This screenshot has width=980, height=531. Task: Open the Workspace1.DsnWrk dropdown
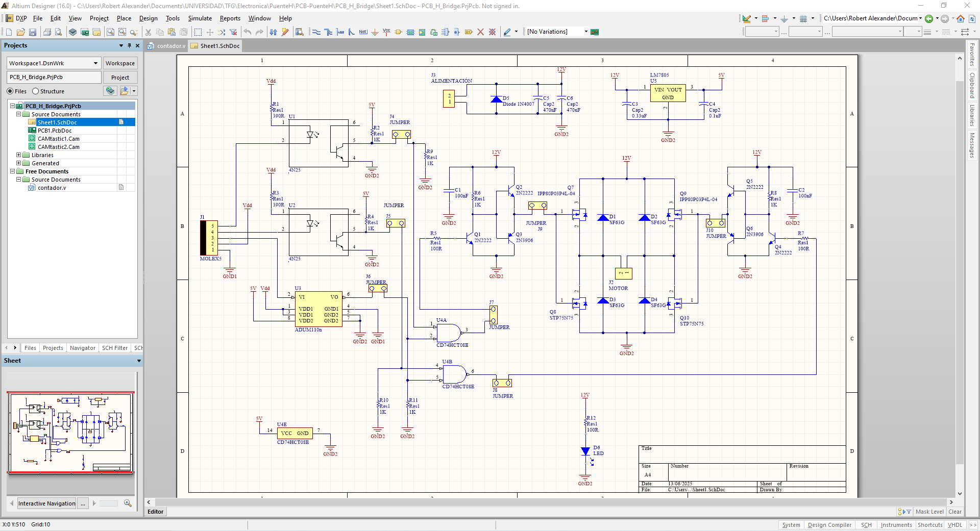(x=95, y=63)
